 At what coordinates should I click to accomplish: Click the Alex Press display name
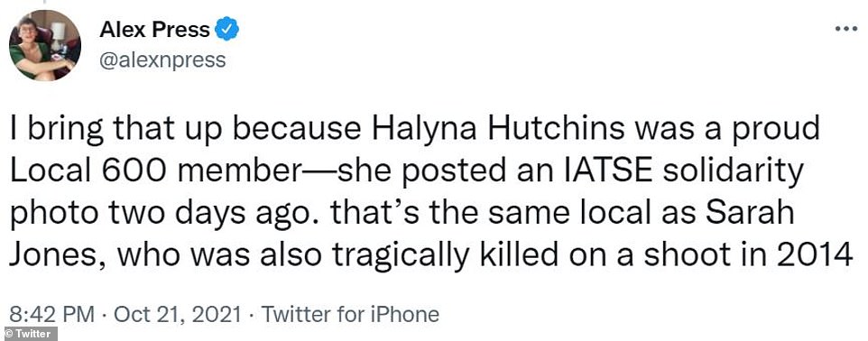coord(154,30)
